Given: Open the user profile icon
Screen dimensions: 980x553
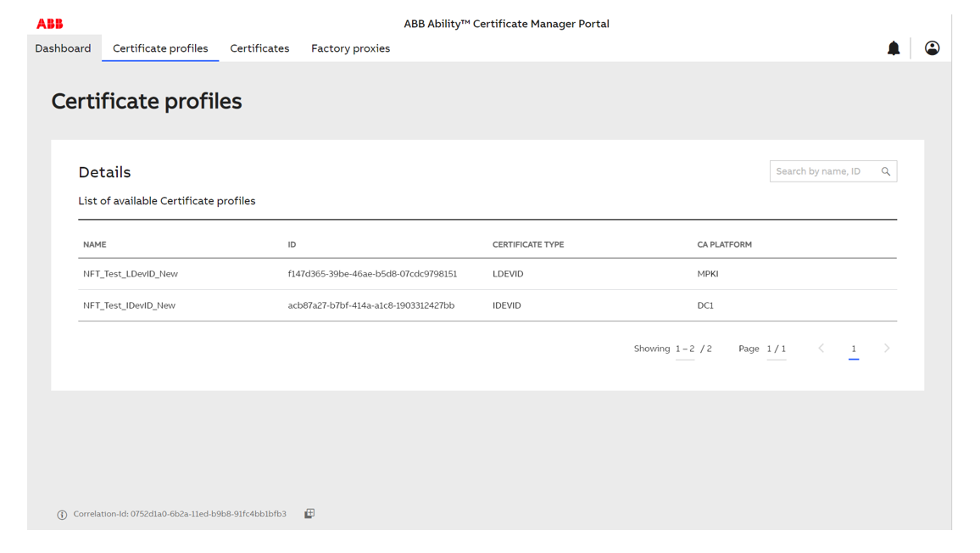Looking at the screenshot, I should coord(932,48).
